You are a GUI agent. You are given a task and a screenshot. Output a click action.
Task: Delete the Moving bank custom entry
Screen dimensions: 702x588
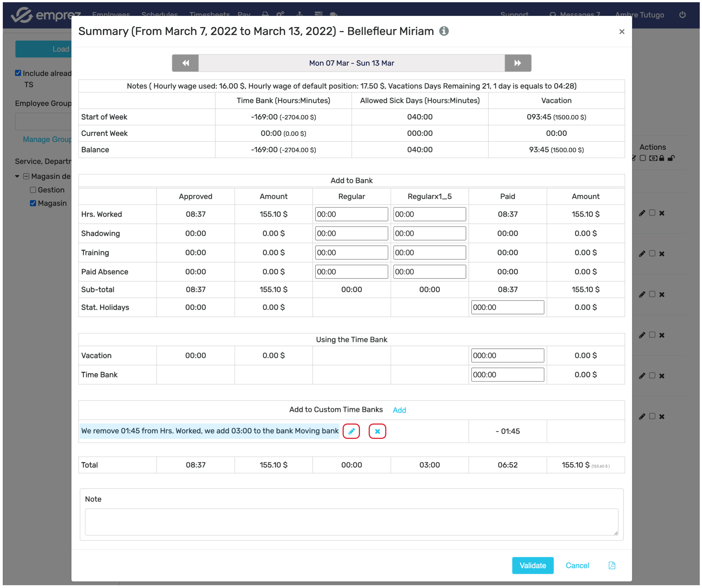[377, 431]
